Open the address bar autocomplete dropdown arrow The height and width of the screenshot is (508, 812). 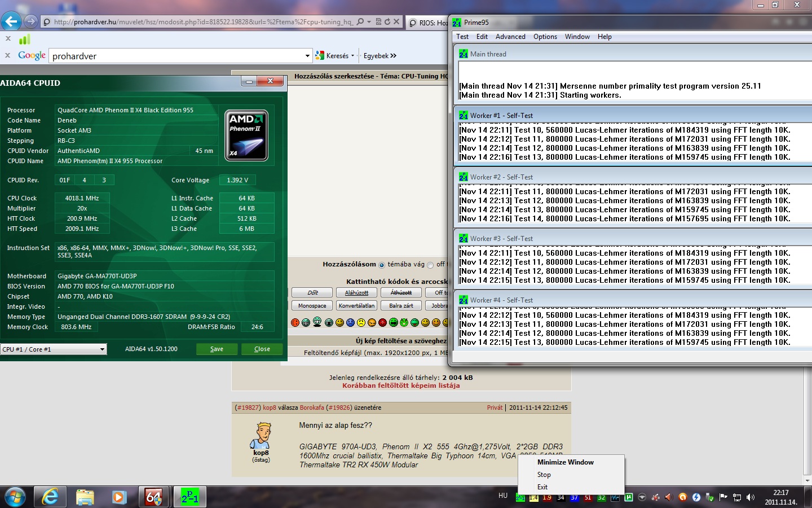pyautogui.click(x=369, y=22)
